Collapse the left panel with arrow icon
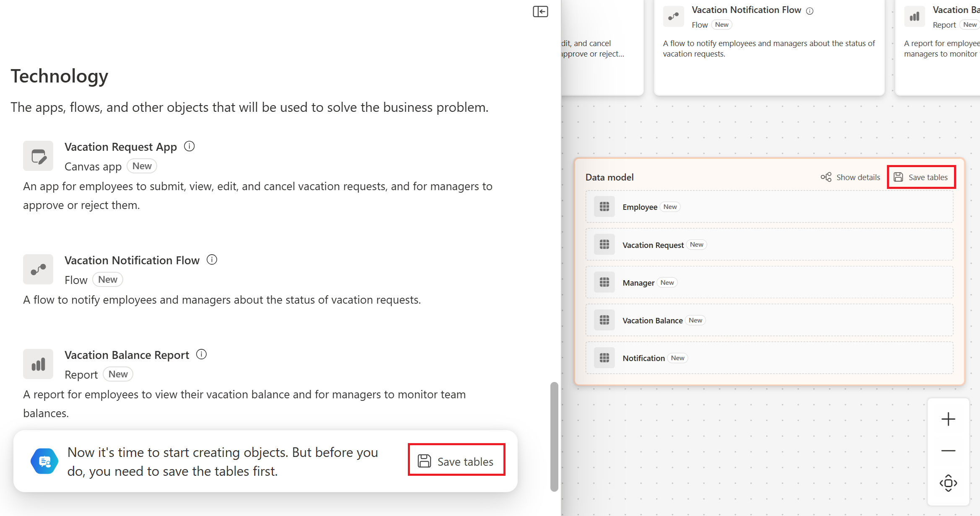 pos(540,11)
